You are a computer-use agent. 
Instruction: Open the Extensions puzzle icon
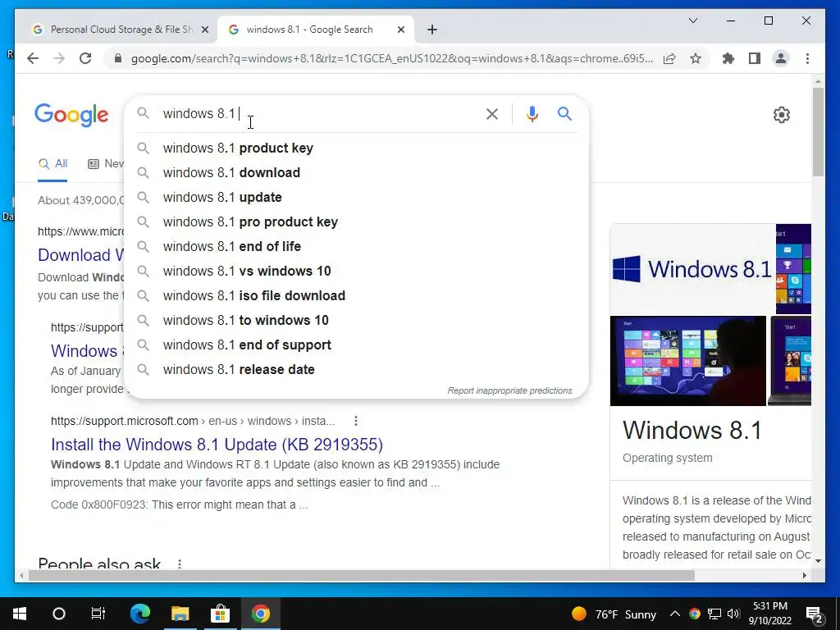click(x=728, y=58)
